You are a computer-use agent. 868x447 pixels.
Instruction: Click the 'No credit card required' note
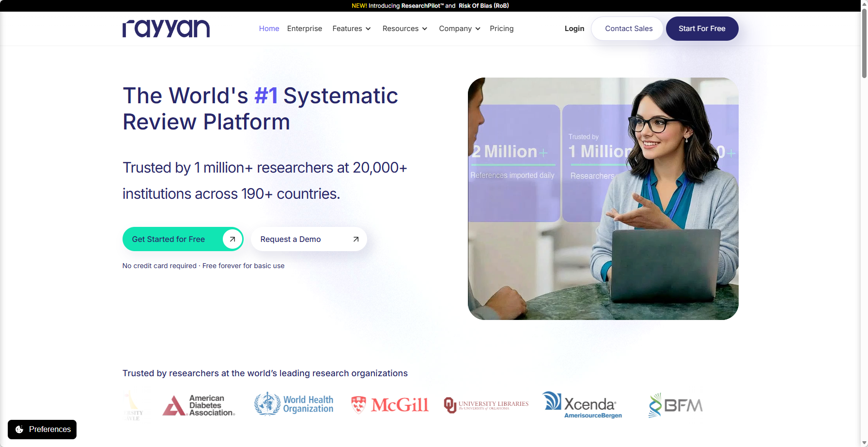(x=203, y=266)
